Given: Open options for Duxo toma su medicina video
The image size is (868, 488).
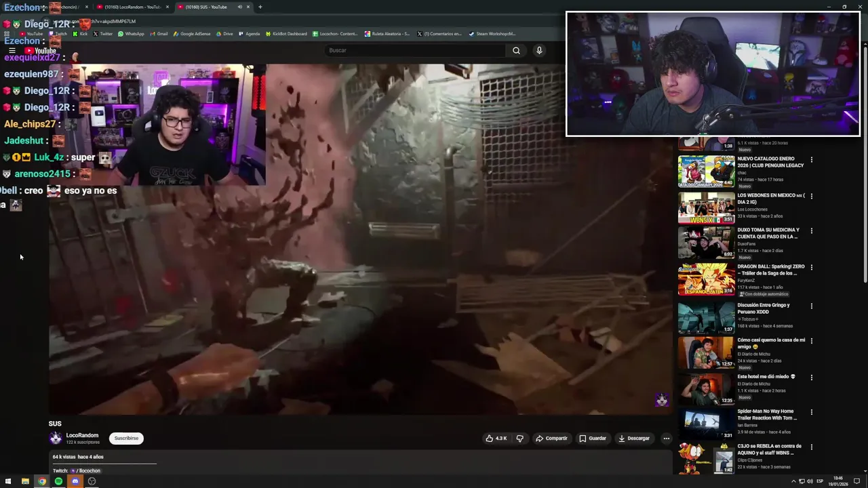Looking at the screenshot, I should click(x=811, y=231).
